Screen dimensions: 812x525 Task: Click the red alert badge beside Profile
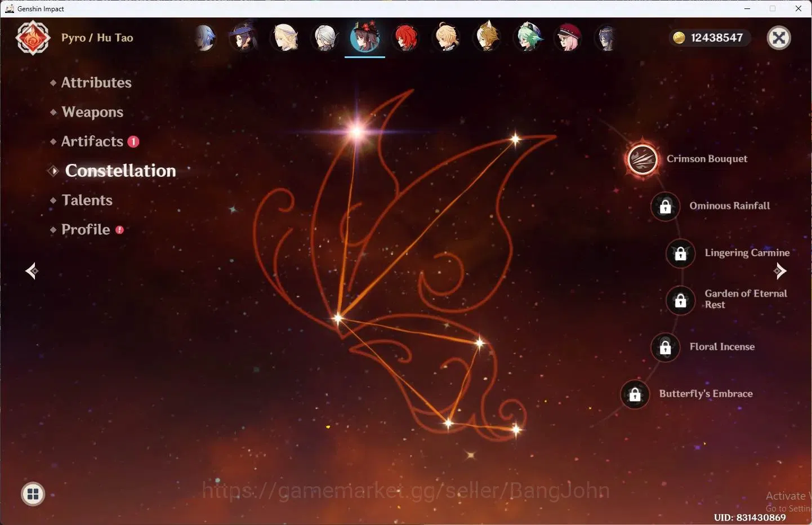tap(119, 230)
